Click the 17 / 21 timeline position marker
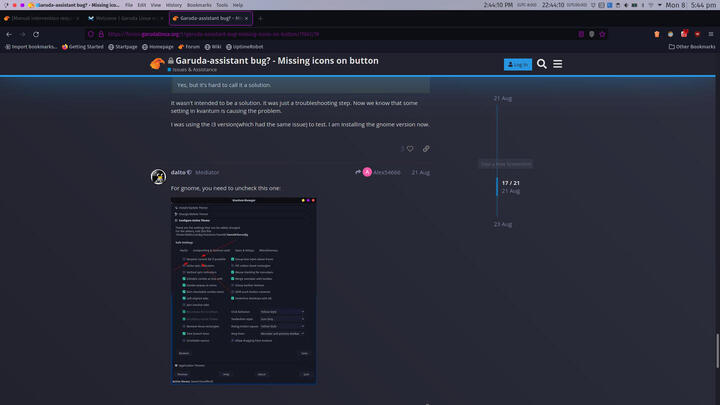The width and height of the screenshot is (720, 405). (x=511, y=183)
